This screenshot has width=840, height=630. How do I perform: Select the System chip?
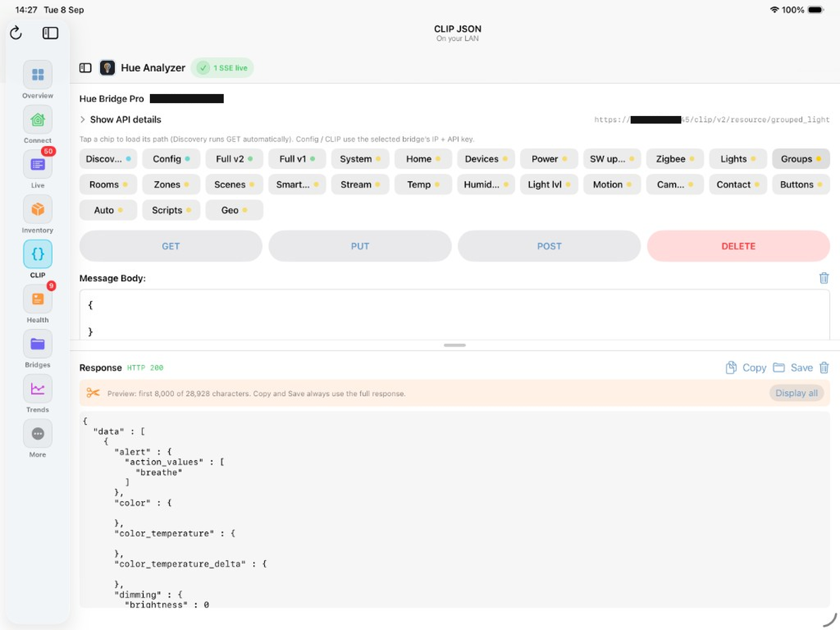coord(360,159)
